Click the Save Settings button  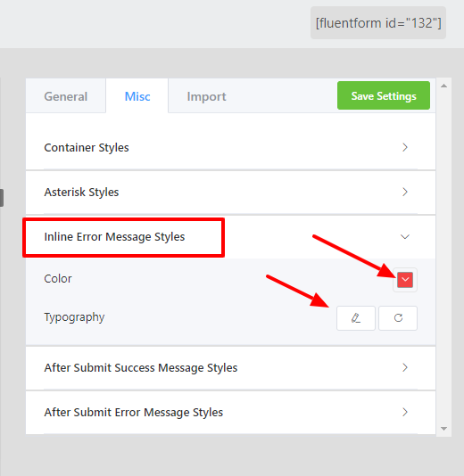[384, 95]
